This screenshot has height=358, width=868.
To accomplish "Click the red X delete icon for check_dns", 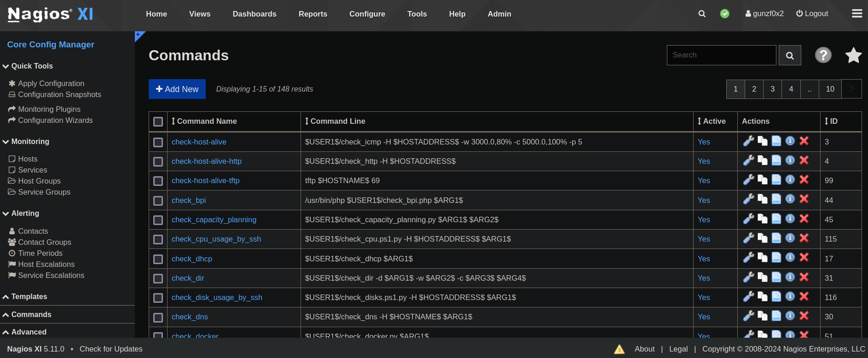I will pyautogui.click(x=804, y=316).
